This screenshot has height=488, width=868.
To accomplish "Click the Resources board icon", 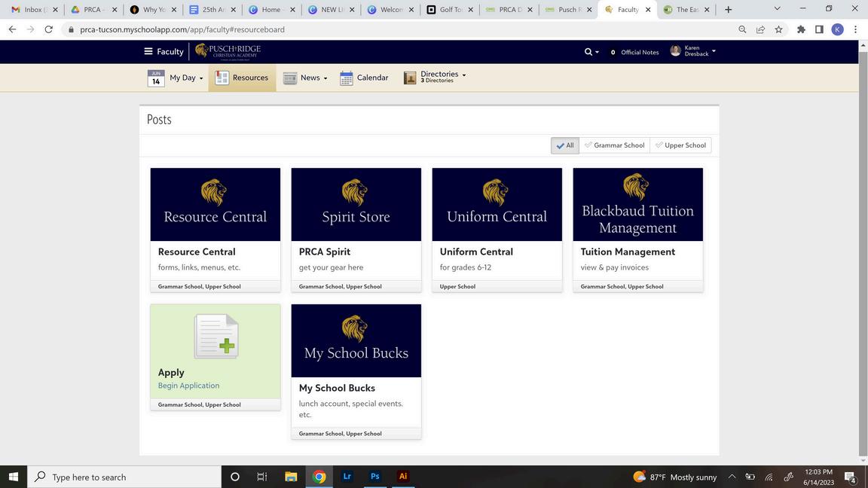I will (x=222, y=78).
